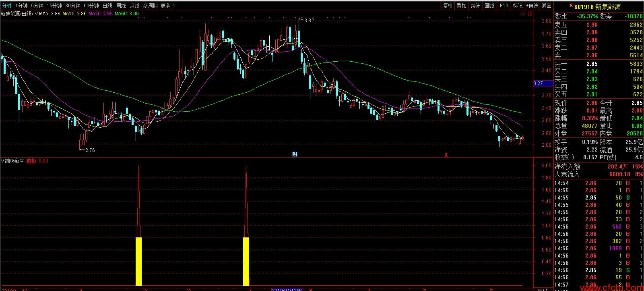Click the second yellow signal bar
This screenshot has width=644, height=291.
[246, 262]
